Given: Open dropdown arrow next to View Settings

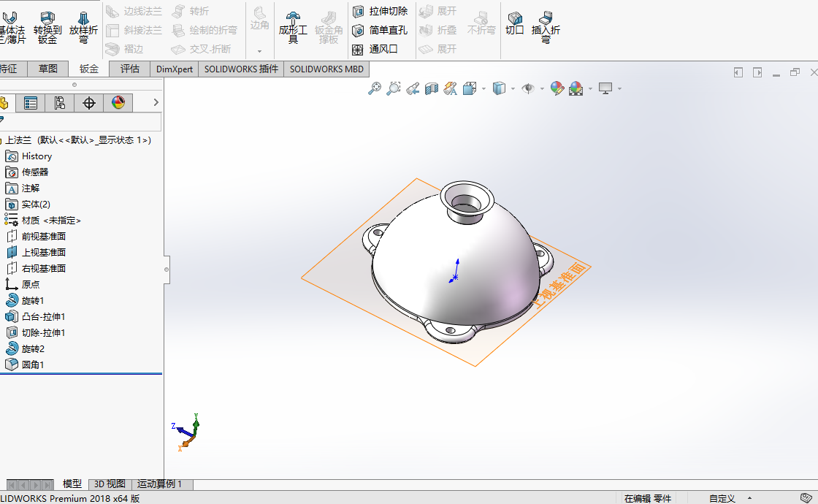Looking at the screenshot, I should [620, 88].
